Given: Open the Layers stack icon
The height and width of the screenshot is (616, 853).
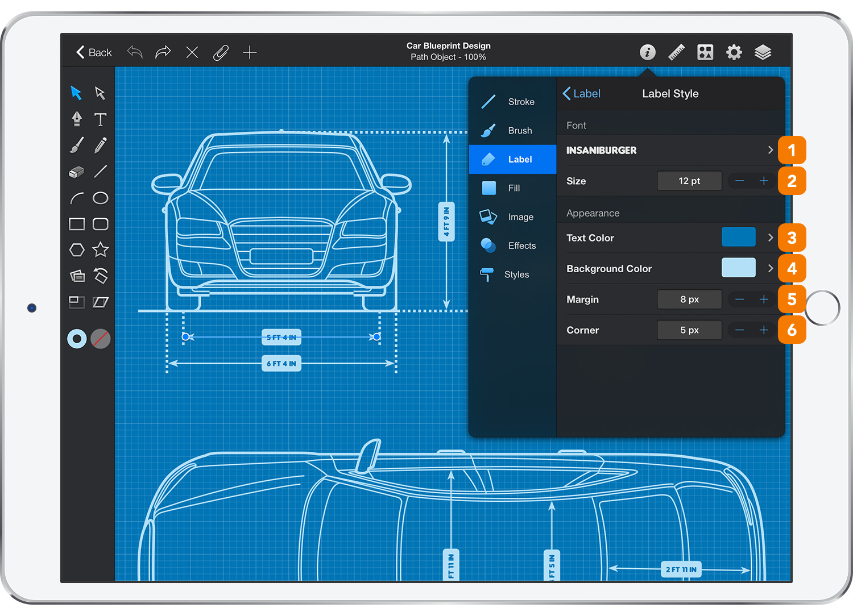Looking at the screenshot, I should coord(763,52).
